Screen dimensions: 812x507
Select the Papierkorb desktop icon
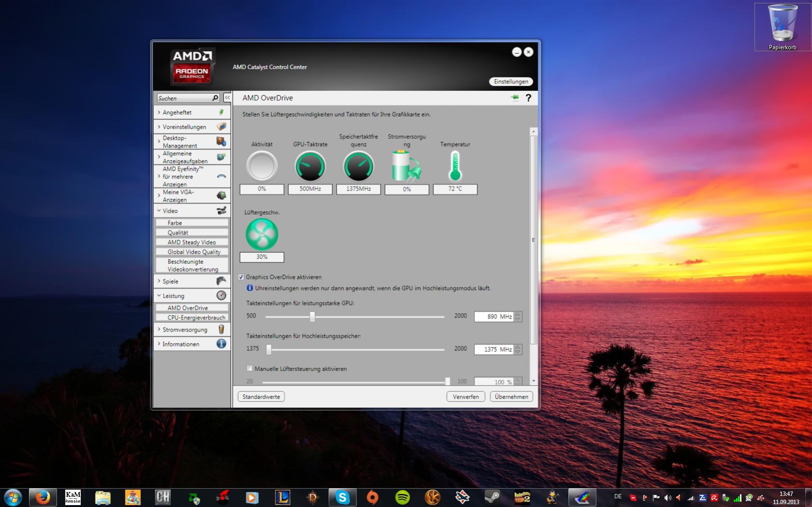[x=782, y=27]
